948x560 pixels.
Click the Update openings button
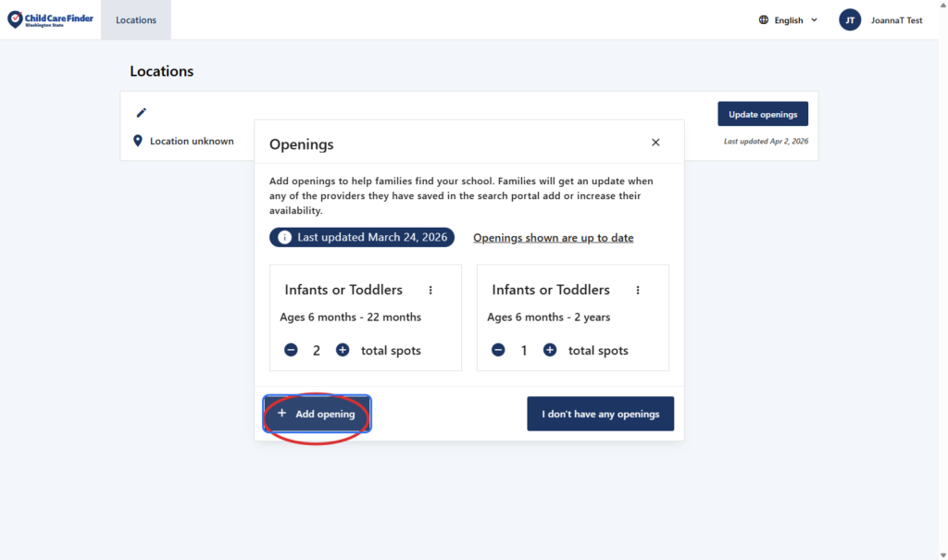[762, 114]
